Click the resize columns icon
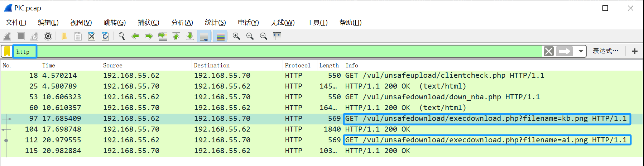Screen dimensions: 644x166 point(277,36)
